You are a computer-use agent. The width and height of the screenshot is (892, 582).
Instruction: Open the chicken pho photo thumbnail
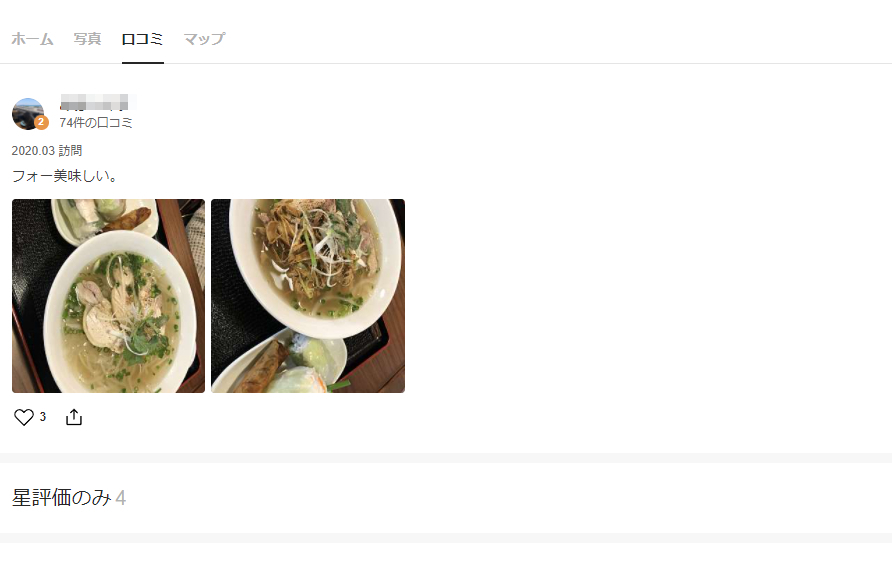[x=108, y=296]
